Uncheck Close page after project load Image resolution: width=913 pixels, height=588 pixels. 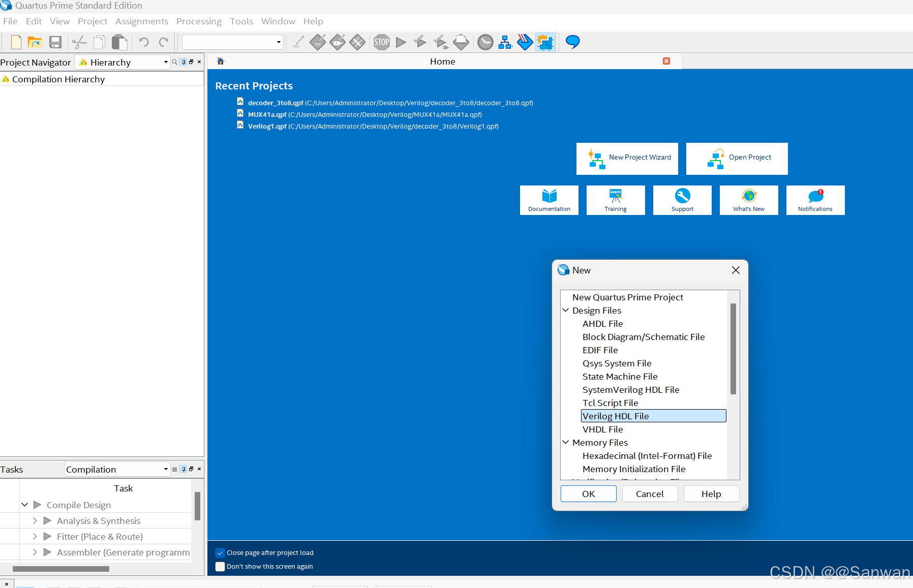pos(220,553)
